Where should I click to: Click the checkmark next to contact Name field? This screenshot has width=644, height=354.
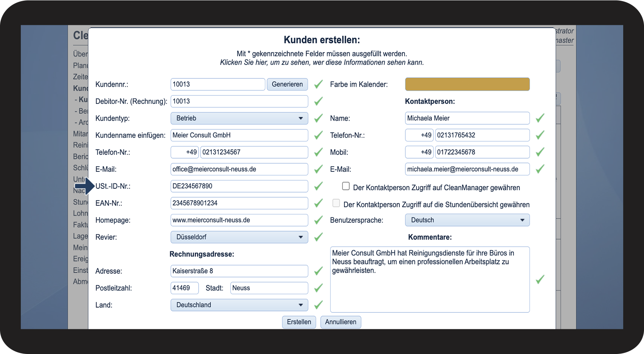tap(540, 118)
